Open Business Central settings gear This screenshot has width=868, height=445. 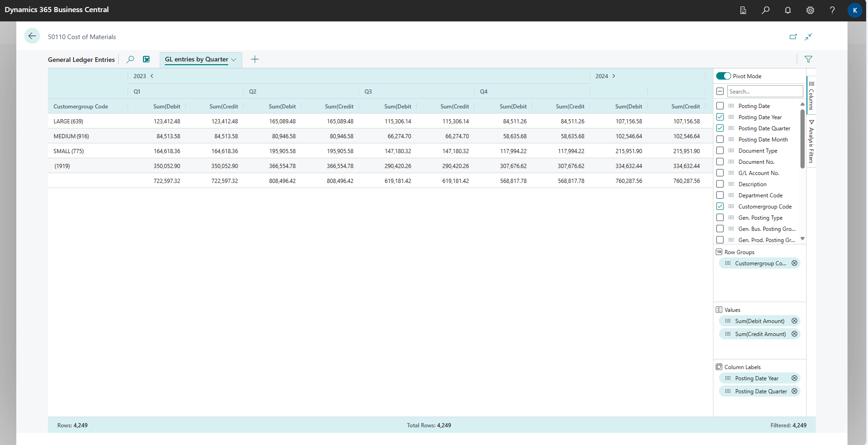[810, 10]
